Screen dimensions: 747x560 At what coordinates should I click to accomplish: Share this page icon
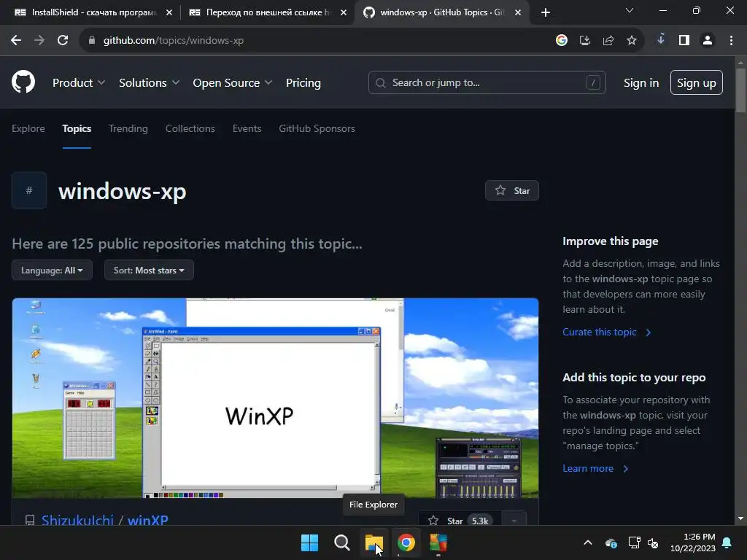pyautogui.click(x=608, y=41)
